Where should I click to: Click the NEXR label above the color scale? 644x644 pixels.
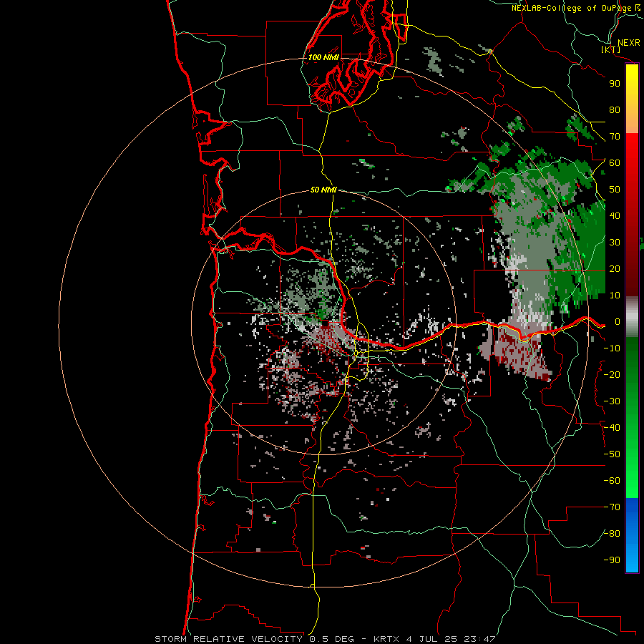click(628, 43)
